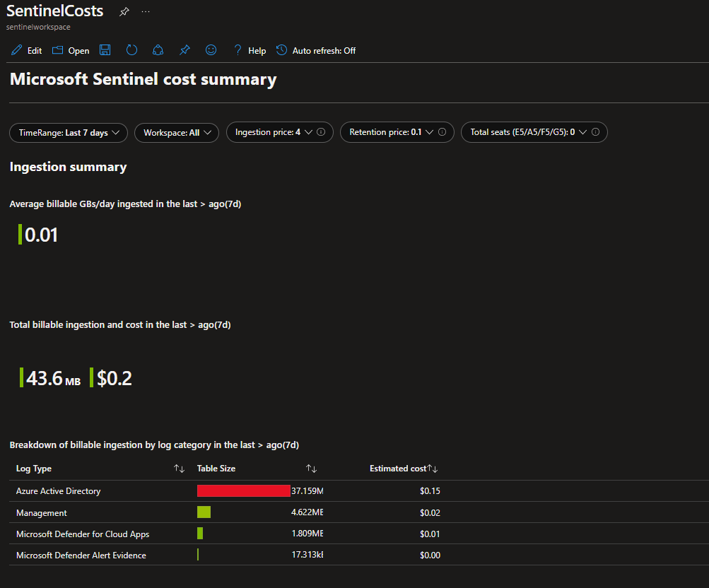The image size is (709, 588).
Task: Click the $0.15 estimated cost cell
Action: 430,491
